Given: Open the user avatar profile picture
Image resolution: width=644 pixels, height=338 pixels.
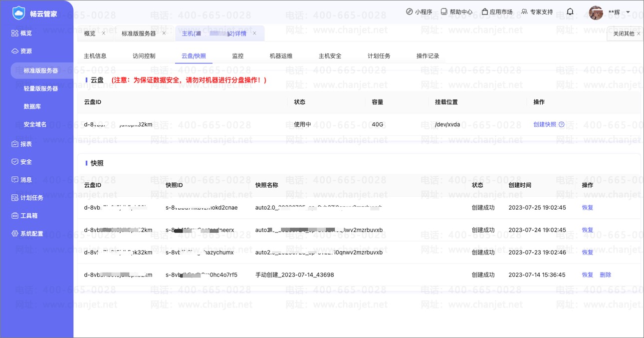Looking at the screenshot, I should pyautogui.click(x=596, y=12).
